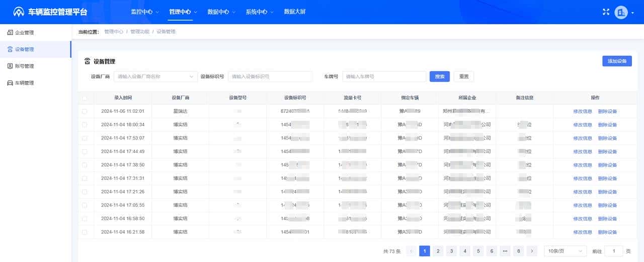The width and height of the screenshot is (644, 262).
Task: Click the 添加设备 button
Action: click(617, 61)
